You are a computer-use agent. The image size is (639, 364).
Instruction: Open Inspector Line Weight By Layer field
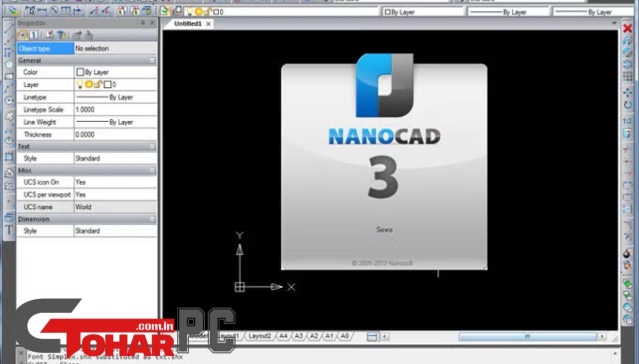click(115, 122)
